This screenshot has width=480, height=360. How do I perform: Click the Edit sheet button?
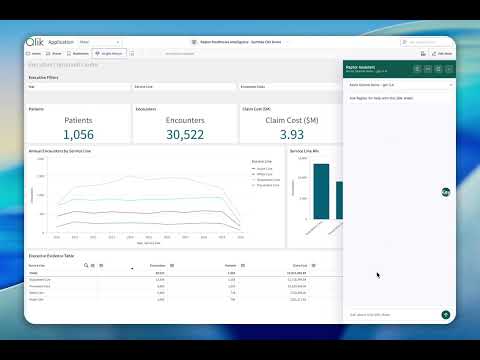coord(442,53)
